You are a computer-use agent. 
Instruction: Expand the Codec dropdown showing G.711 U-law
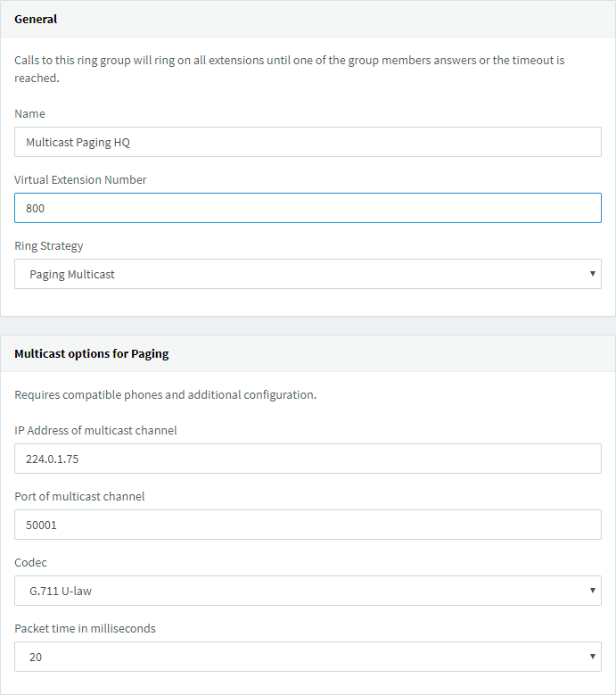tap(308, 591)
